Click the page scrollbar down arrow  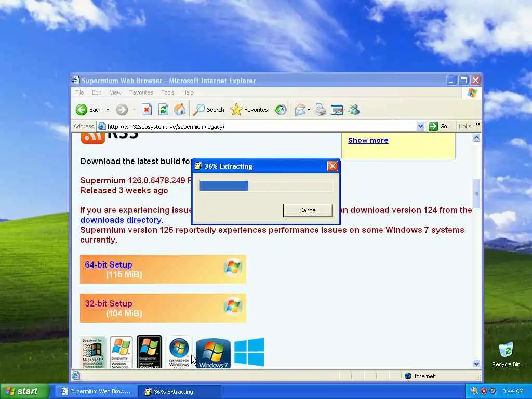[x=477, y=364]
